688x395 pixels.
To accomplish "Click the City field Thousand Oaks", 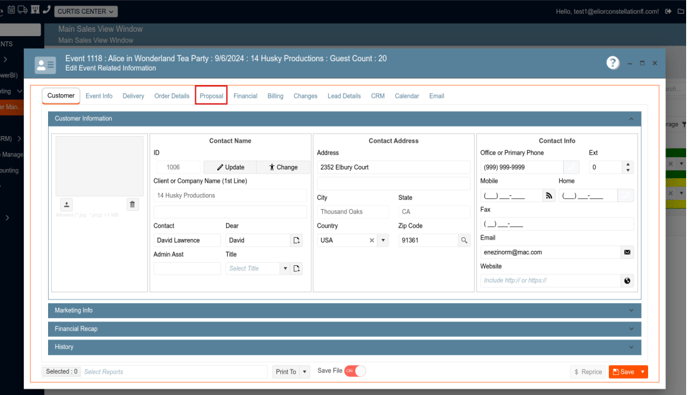I will click(x=353, y=212).
